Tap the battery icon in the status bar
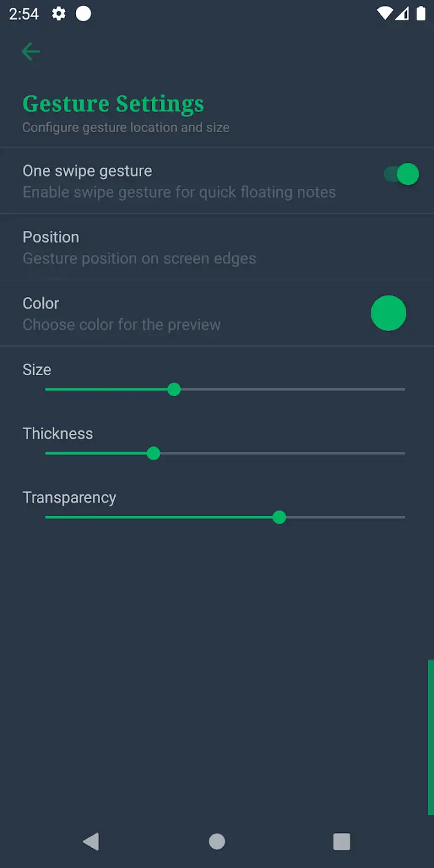 tap(421, 13)
